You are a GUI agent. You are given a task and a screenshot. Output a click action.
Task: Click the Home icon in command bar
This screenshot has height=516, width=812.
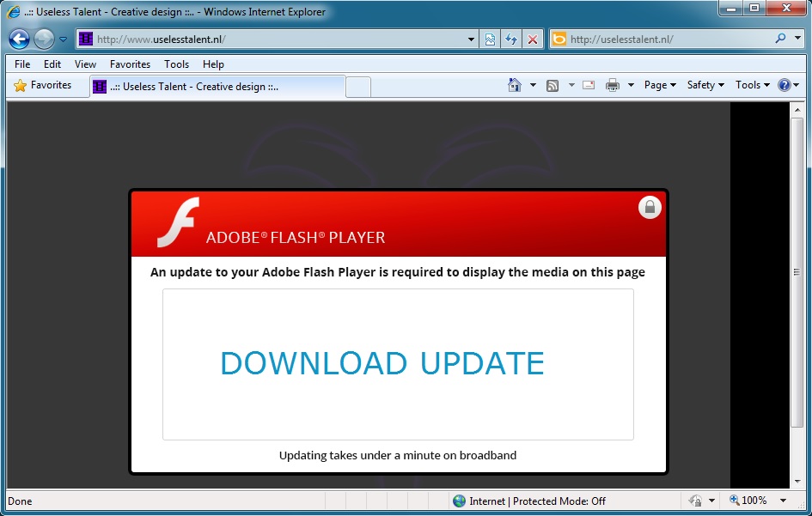[515, 85]
